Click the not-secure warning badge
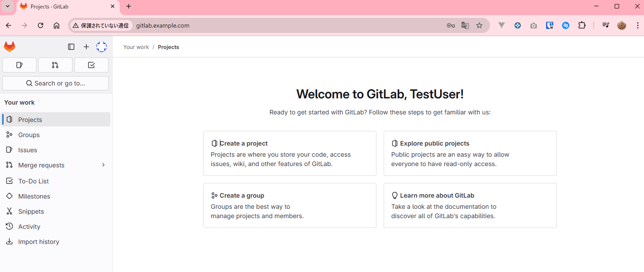Screen dimensions: 644x272 [101, 25]
